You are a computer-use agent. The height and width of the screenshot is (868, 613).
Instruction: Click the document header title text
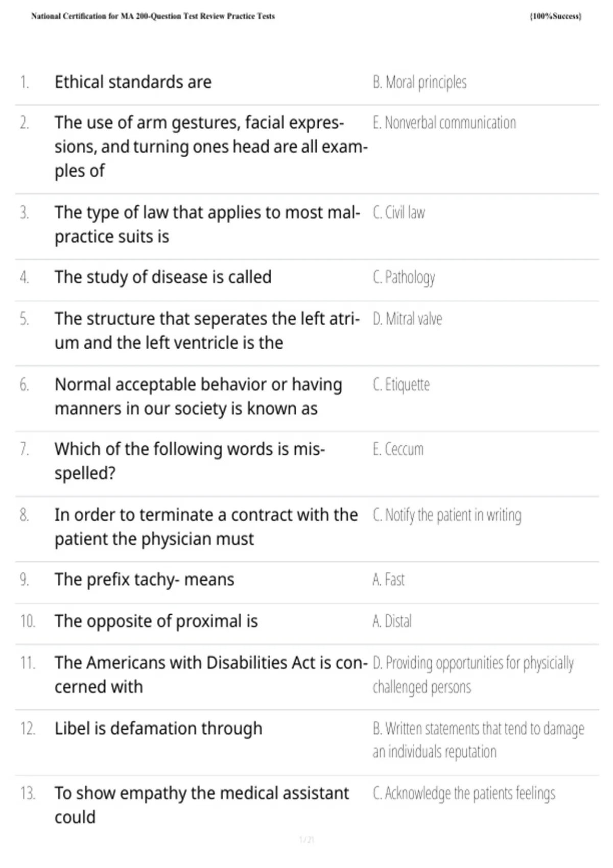pos(153,16)
